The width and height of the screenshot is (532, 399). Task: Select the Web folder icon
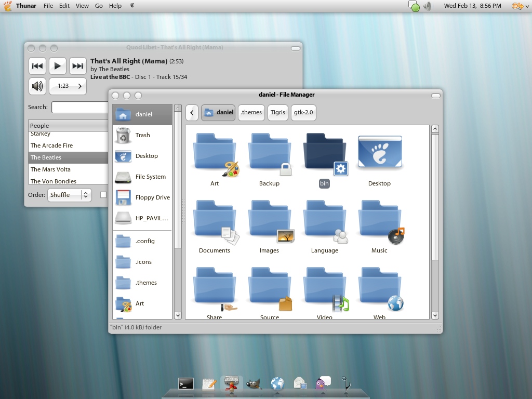381,289
